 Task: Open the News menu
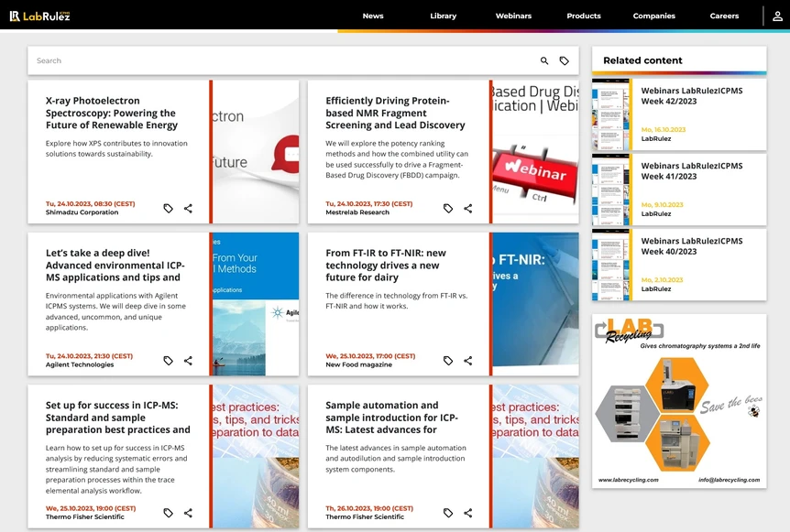(373, 16)
